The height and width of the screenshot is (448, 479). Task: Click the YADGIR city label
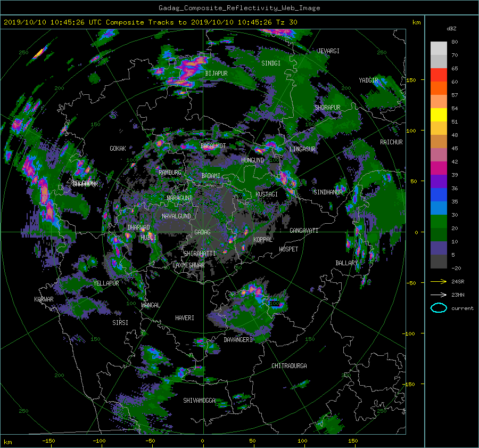point(368,80)
